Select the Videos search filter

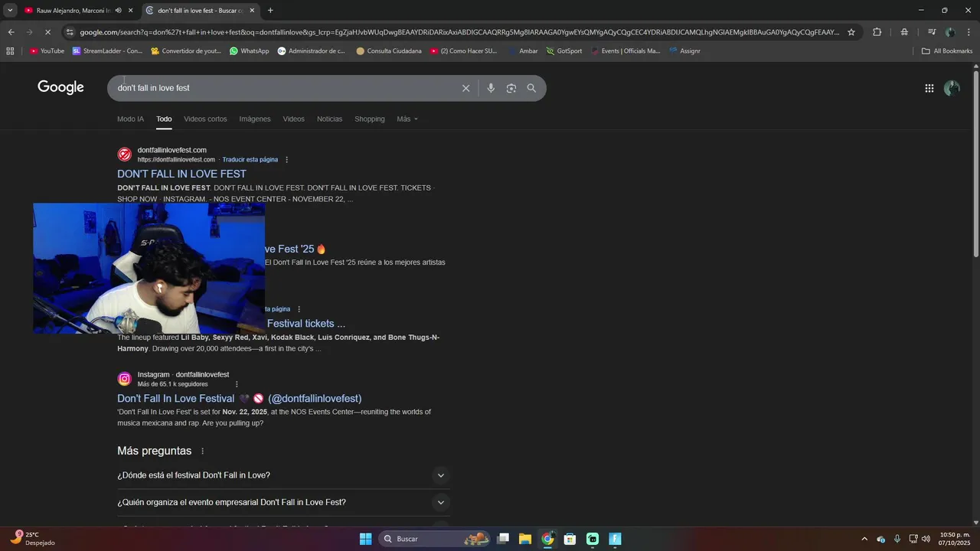(x=293, y=119)
